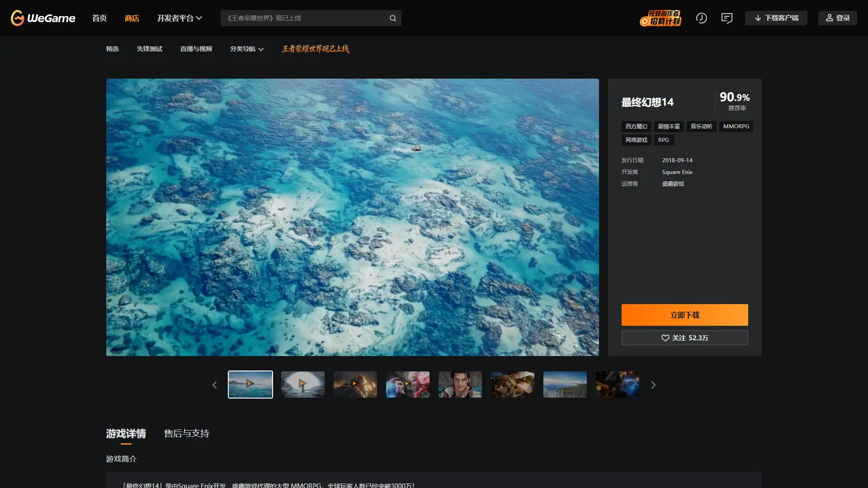868x488 pixels.
Task: Click the 立即下载 button
Action: click(x=684, y=315)
